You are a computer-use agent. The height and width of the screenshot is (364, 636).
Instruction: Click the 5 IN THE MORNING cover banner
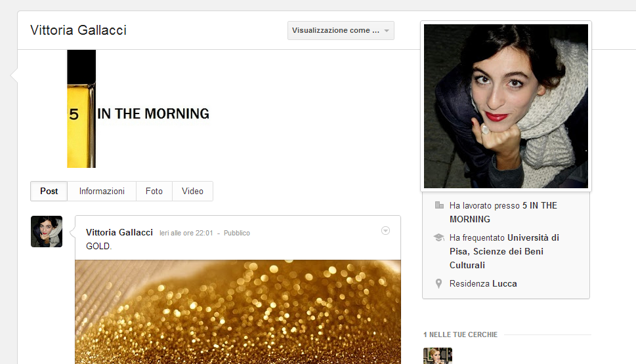(138, 109)
